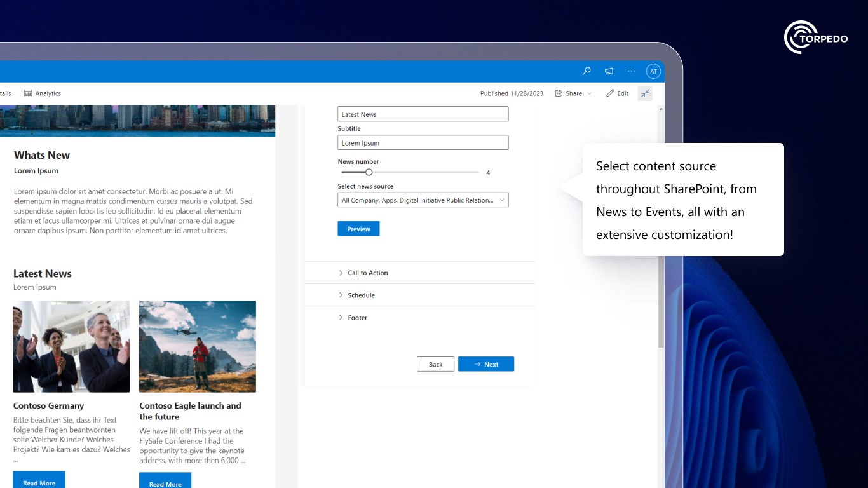Click the News number slider handle
Viewport: 868px width, 488px height.
369,172
